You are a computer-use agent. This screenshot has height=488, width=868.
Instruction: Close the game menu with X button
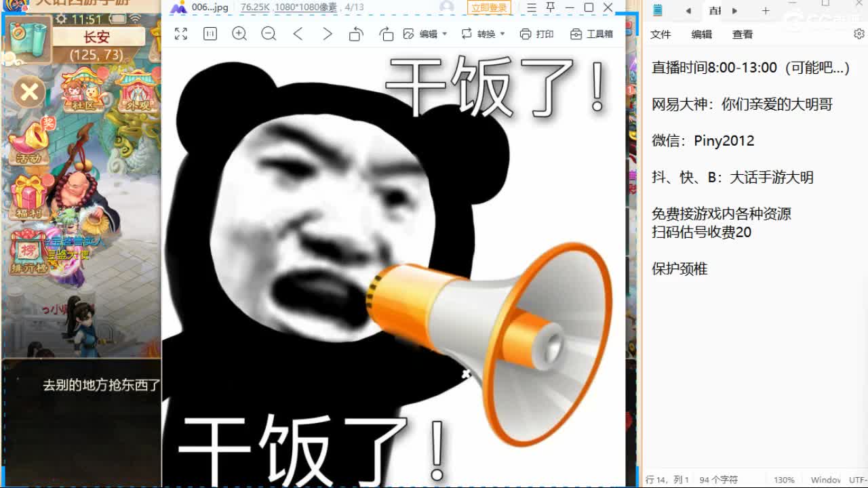point(29,91)
